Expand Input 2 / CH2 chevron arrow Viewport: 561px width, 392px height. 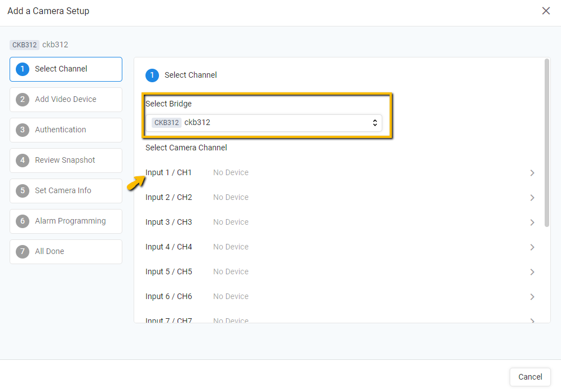pyautogui.click(x=532, y=198)
